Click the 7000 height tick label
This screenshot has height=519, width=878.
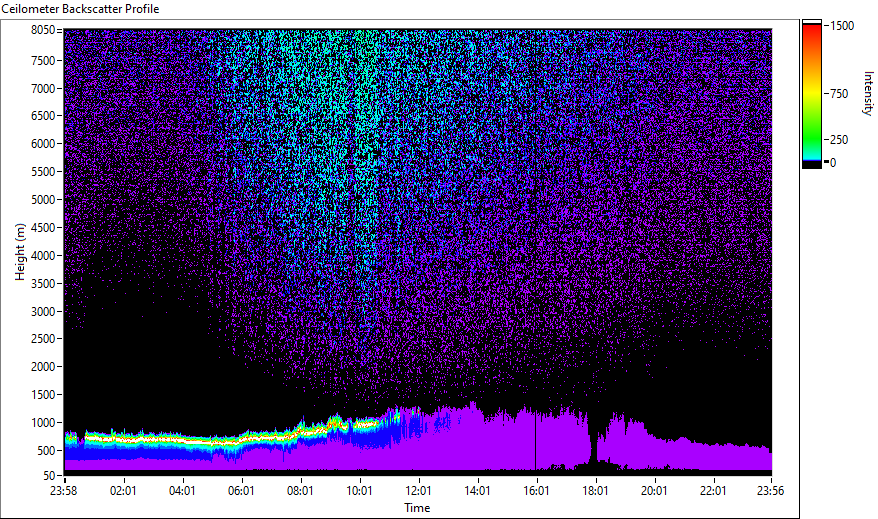pos(43,88)
